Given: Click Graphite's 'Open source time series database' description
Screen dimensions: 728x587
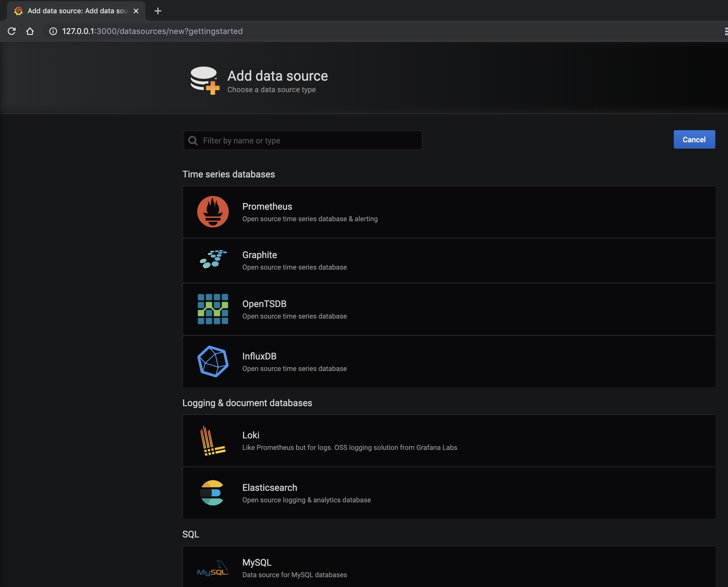Looking at the screenshot, I should [295, 267].
